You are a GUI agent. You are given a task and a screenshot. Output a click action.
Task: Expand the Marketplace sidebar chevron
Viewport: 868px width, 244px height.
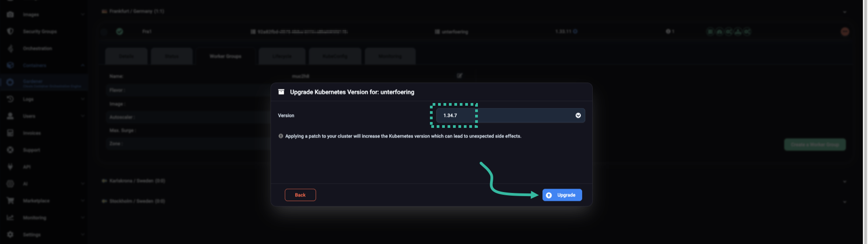(x=83, y=201)
